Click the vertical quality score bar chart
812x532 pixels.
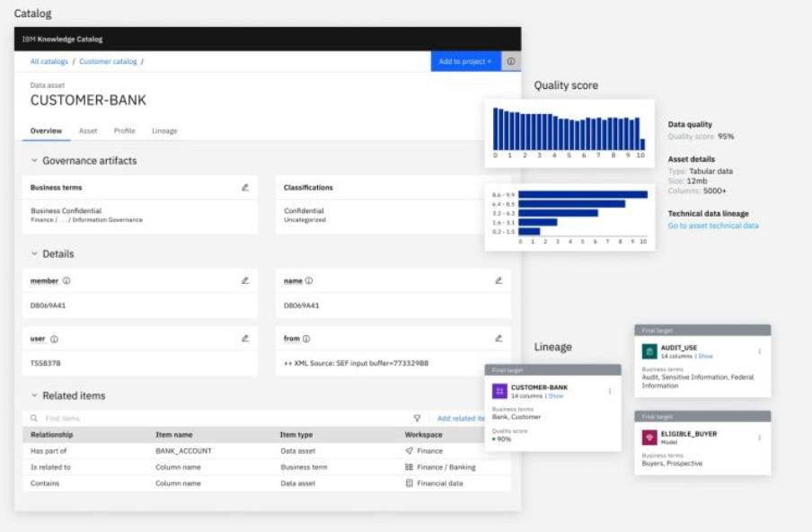[x=569, y=133]
